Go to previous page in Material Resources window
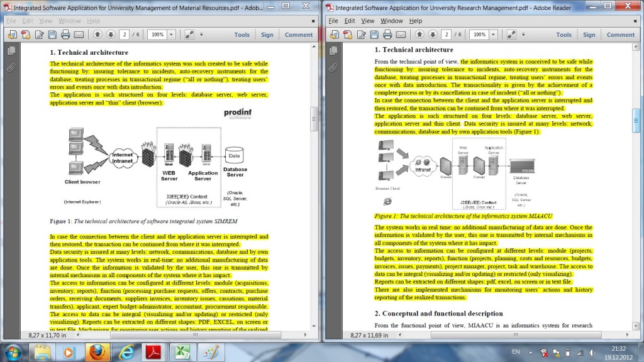Screen dimensions: 644x362 [97, 35]
